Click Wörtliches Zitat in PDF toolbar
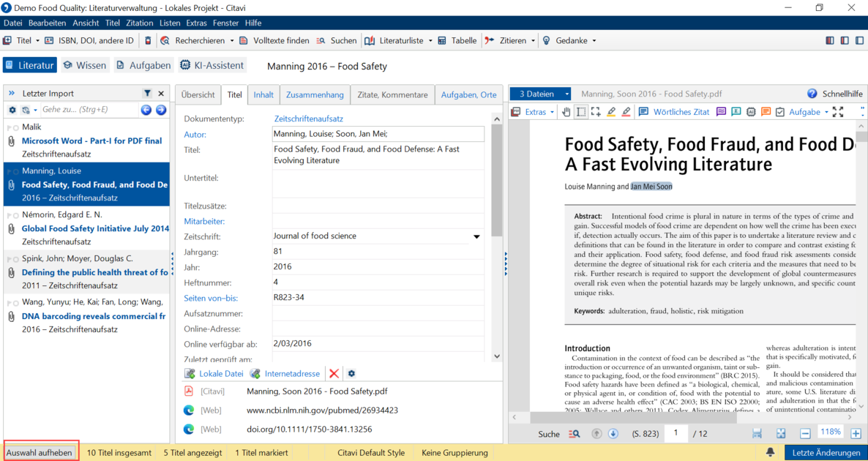This screenshot has height=461, width=868. [674, 112]
